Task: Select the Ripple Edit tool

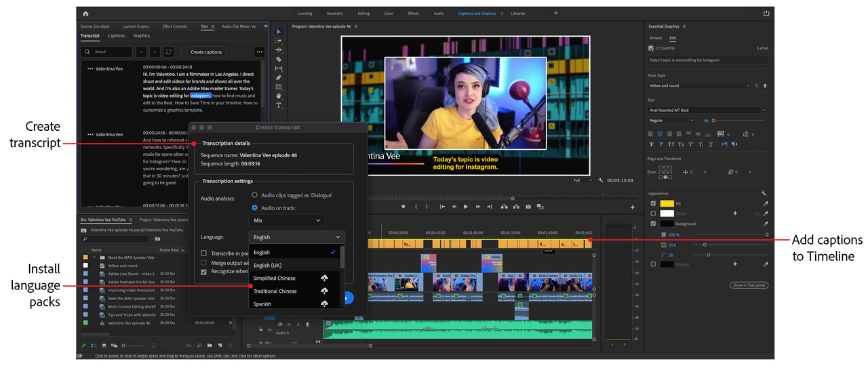Action: (278, 50)
